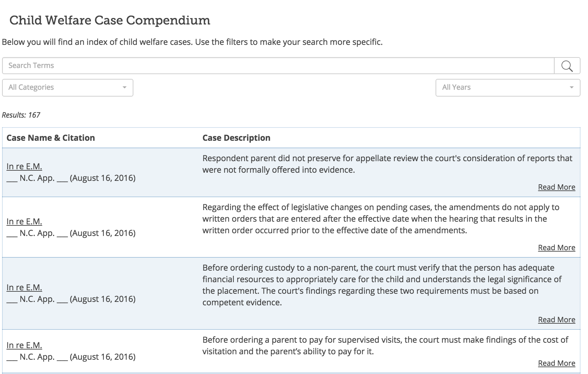Open In re E.M. case about legislative changes

(24, 222)
